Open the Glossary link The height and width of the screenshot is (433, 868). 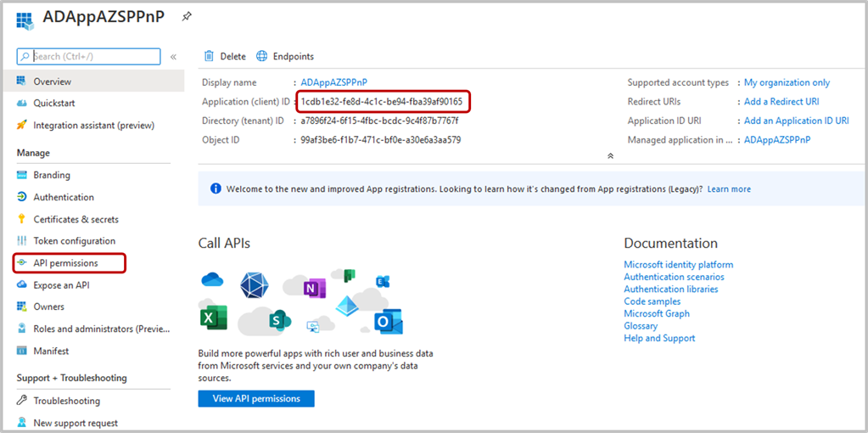point(641,325)
